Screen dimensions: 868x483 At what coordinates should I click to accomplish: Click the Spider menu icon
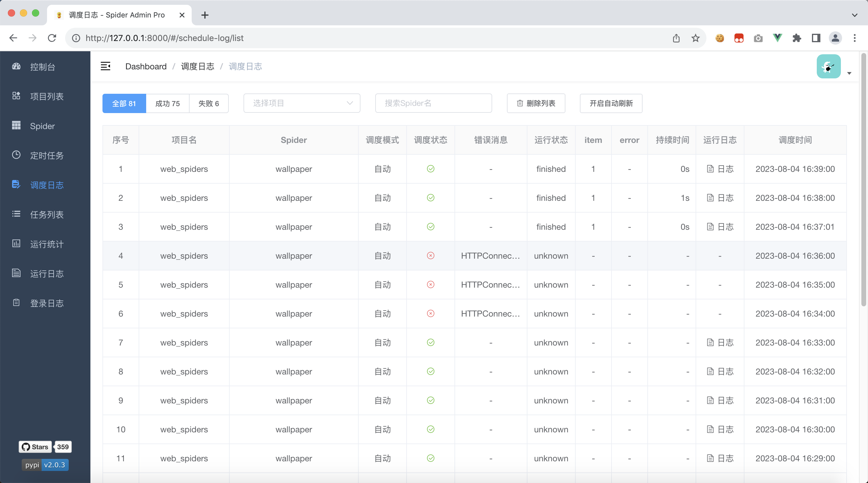click(16, 125)
